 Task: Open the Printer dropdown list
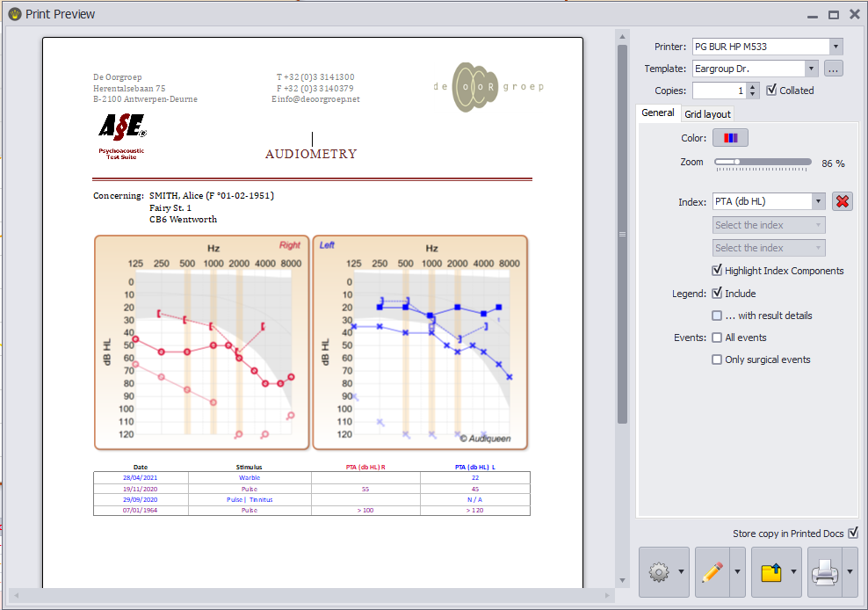coord(835,47)
